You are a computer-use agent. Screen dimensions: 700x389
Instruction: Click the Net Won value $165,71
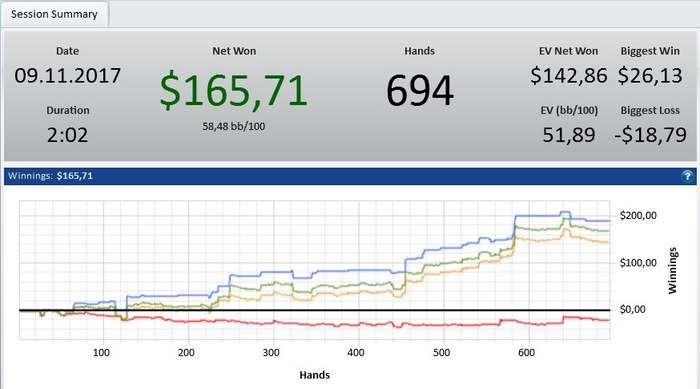pos(233,91)
